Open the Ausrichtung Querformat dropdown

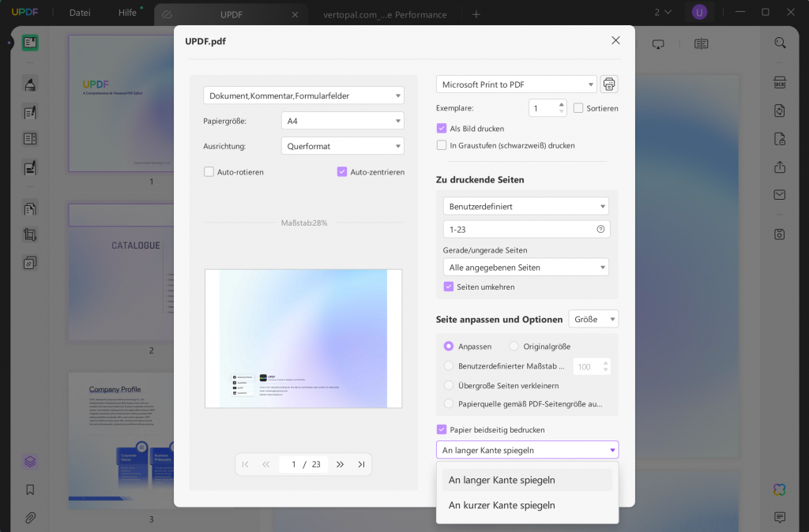point(343,146)
